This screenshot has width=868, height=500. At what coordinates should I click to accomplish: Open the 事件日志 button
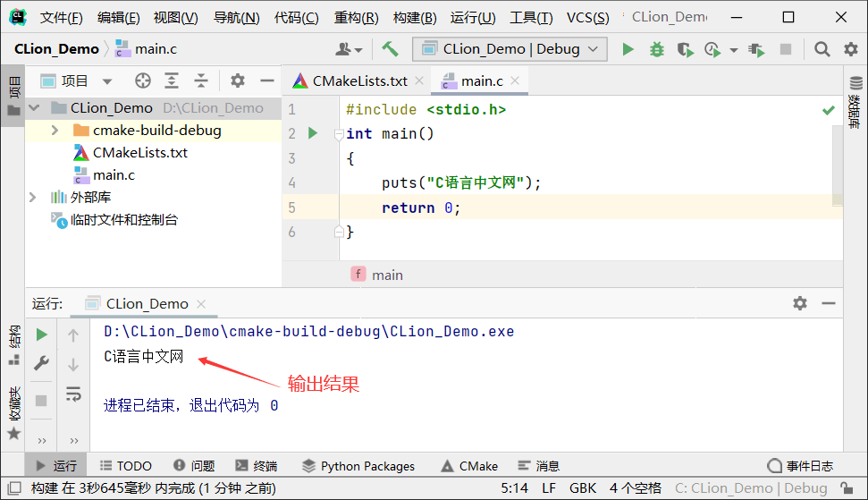[800, 466]
